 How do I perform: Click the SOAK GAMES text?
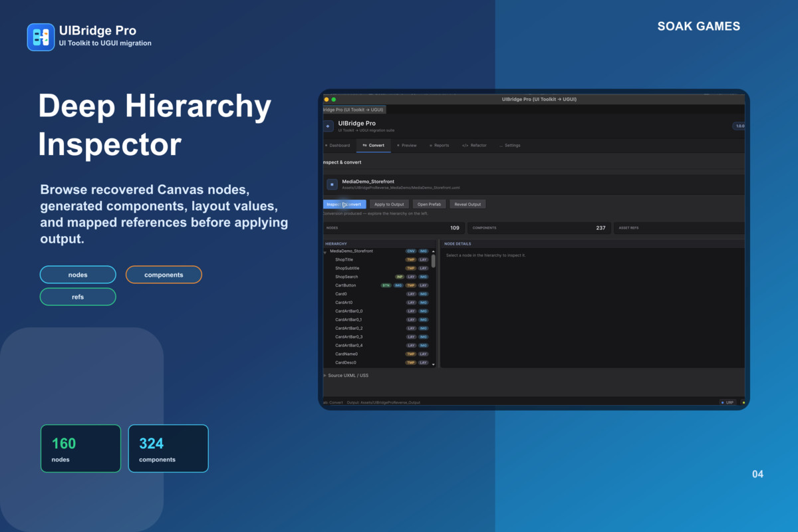pos(699,27)
